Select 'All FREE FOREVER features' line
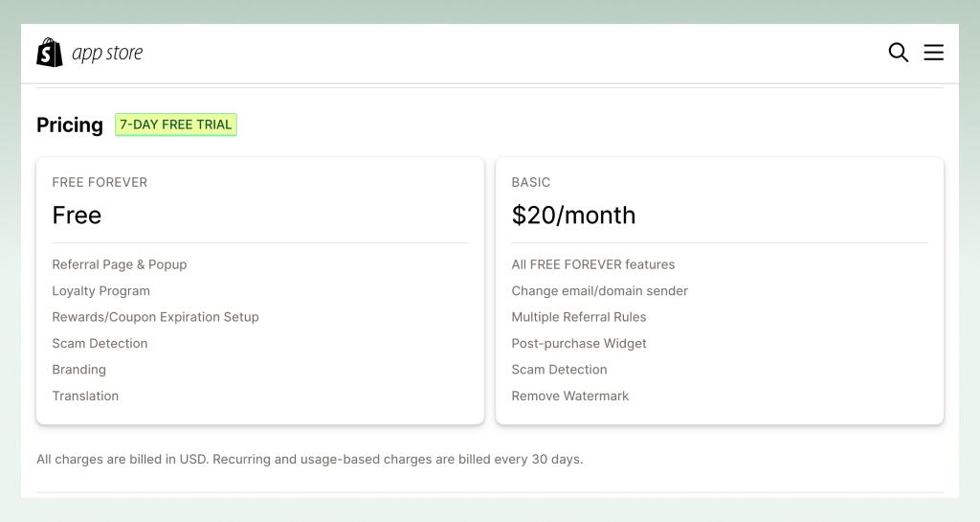The image size is (980, 522). 593,264
